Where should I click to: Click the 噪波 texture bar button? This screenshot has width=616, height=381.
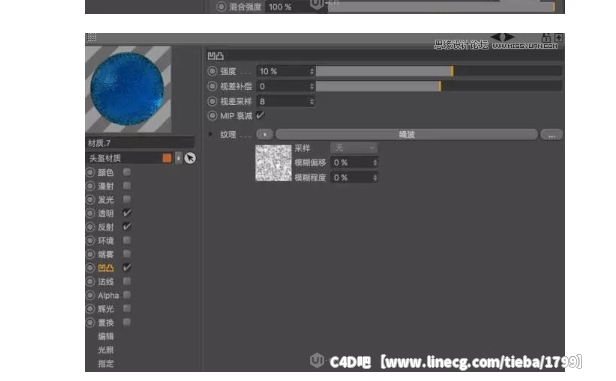coord(407,134)
